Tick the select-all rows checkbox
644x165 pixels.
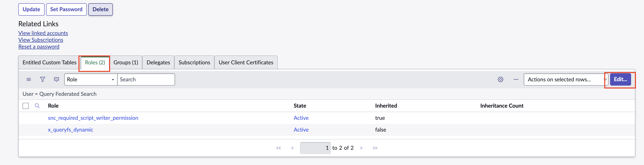[x=26, y=106]
